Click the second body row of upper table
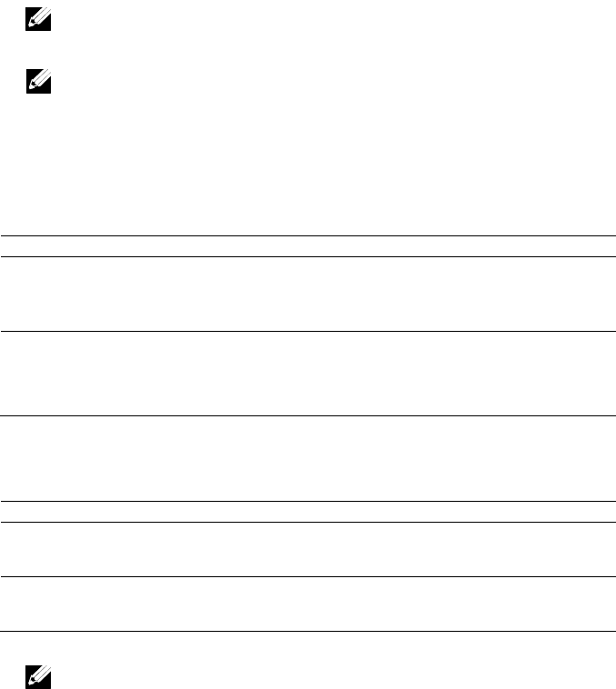The width and height of the screenshot is (616, 689). pos(308,374)
